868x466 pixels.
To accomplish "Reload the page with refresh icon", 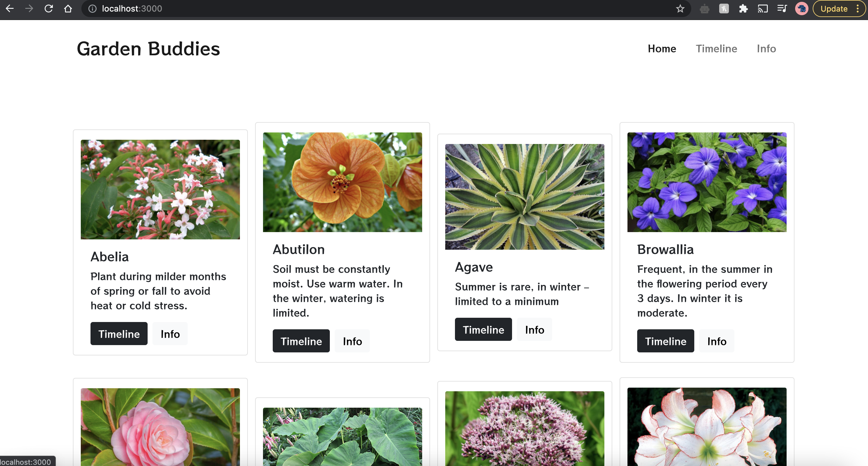I will (x=49, y=9).
